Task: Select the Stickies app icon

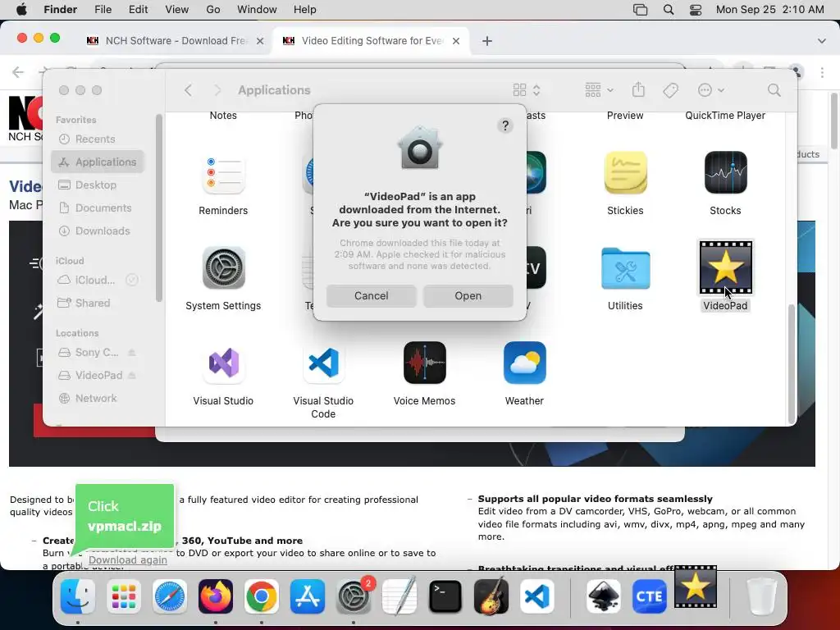Action: 625,172
